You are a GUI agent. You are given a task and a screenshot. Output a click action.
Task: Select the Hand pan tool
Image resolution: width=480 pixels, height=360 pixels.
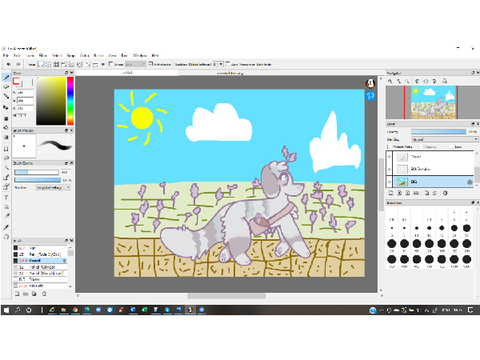pyautogui.click(x=6, y=237)
